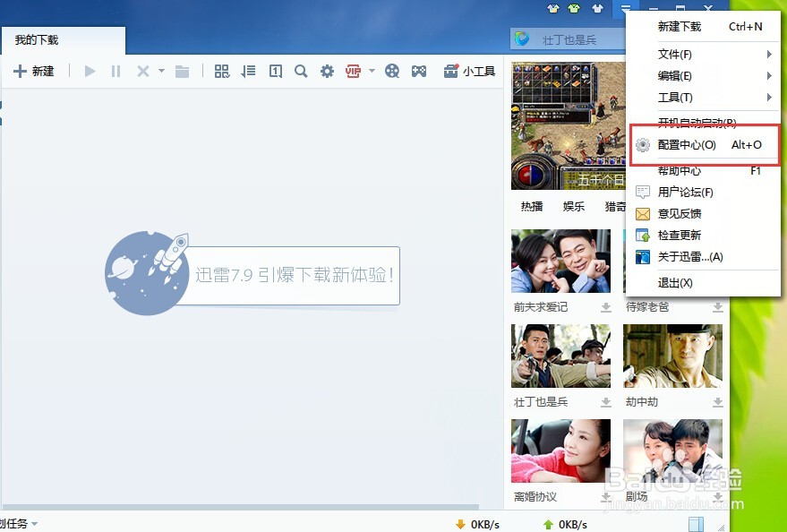The height and width of the screenshot is (532, 787).
Task: Click the 离婚协议 title link
Action: click(x=535, y=497)
